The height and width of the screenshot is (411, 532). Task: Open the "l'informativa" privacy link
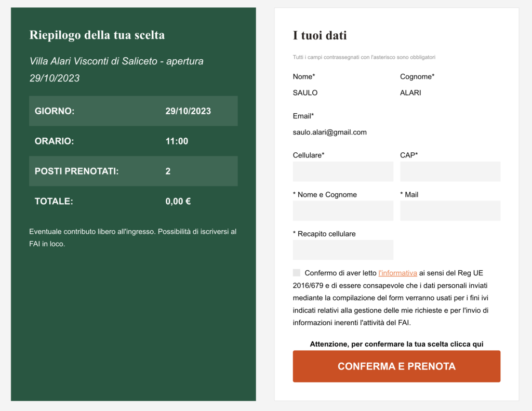coord(397,273)
